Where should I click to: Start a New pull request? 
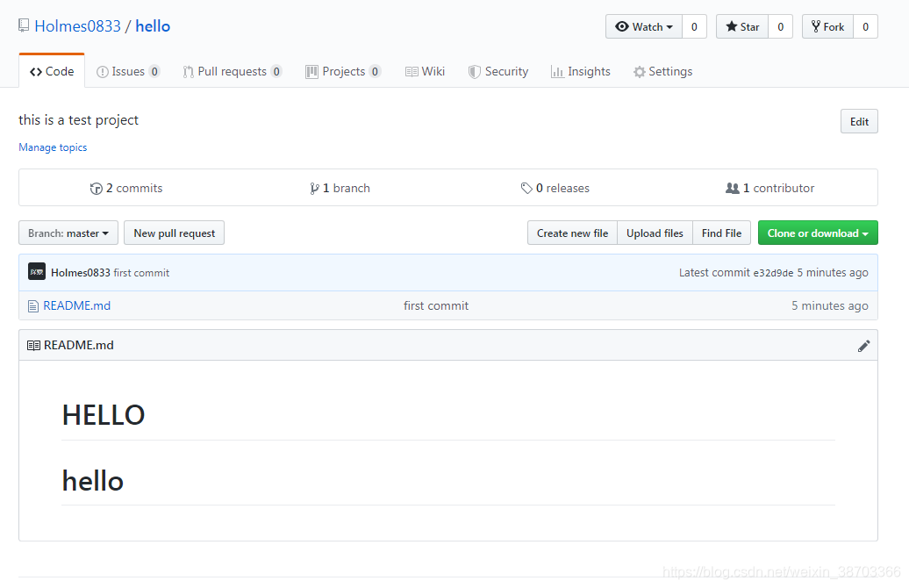[174, 233]
